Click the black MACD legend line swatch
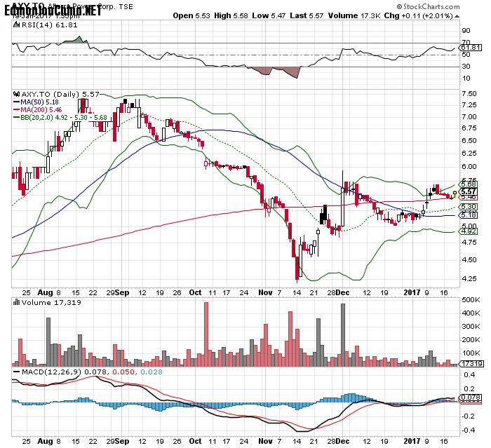 click(17, 372)
